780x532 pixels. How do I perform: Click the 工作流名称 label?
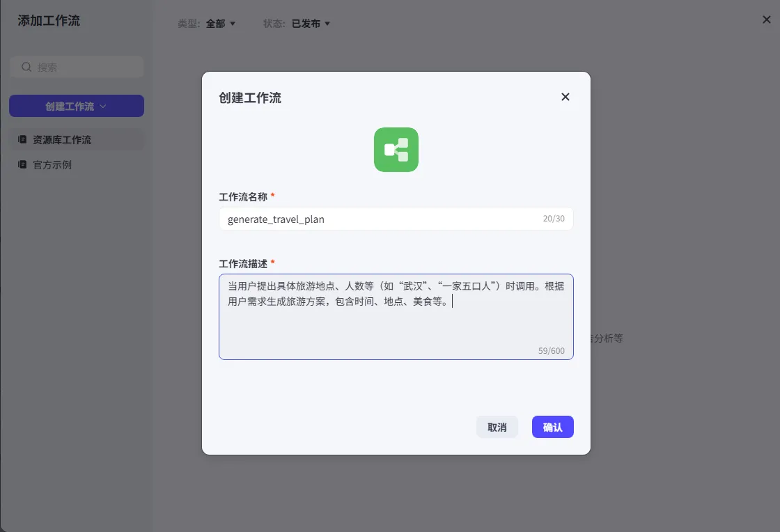(x=243, y=197)
